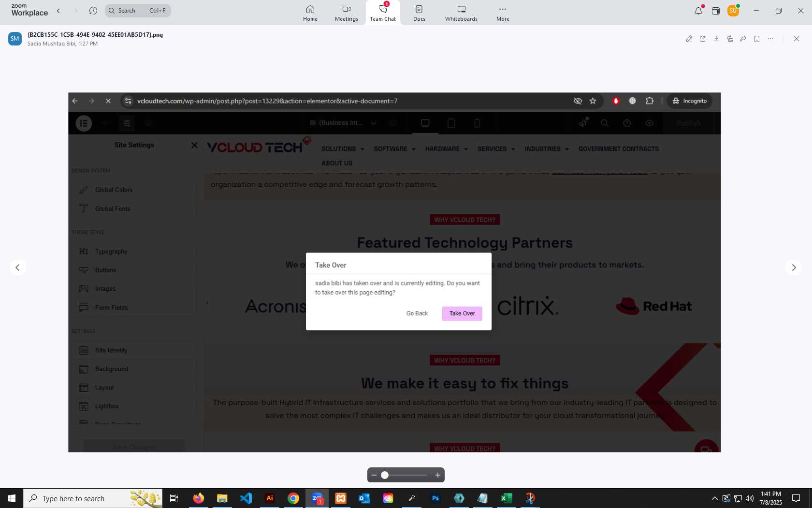Viewport: 812px width, 508px height.
Task: Open File Explorer from the taskbar
Action: [222, 498]
